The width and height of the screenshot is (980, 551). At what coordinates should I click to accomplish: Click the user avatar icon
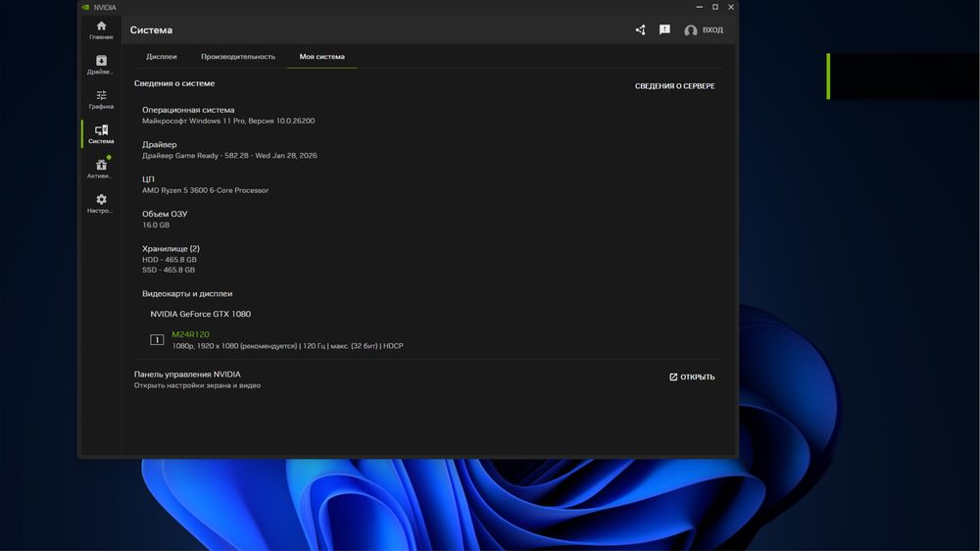point(690,30)
